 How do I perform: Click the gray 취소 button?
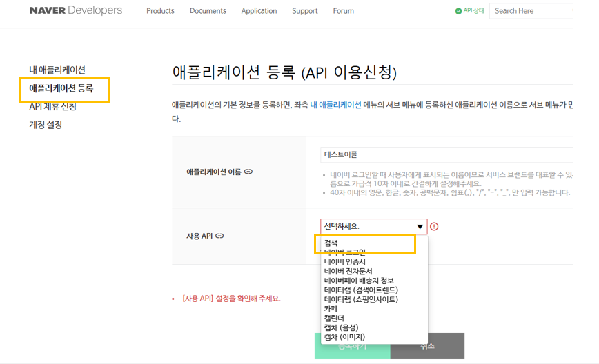point(427,346)
